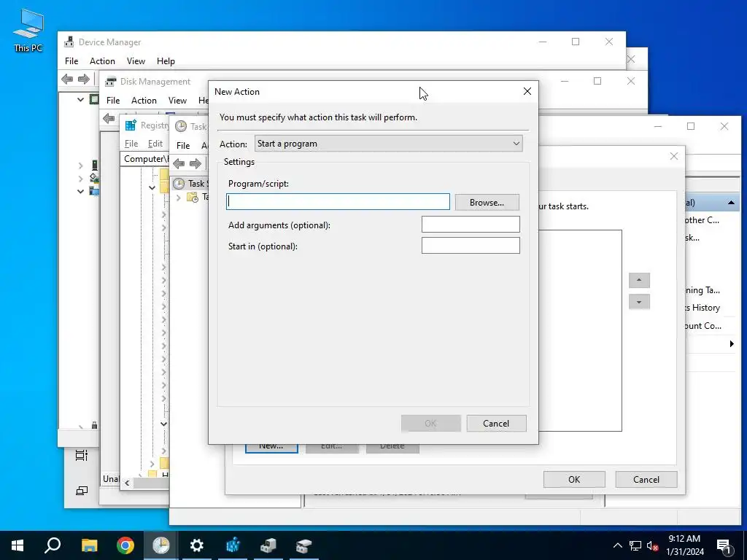This screenshot has height=560, width=747.
Task: Collapse top node in Device Manager tree
Action: (80, 99)
